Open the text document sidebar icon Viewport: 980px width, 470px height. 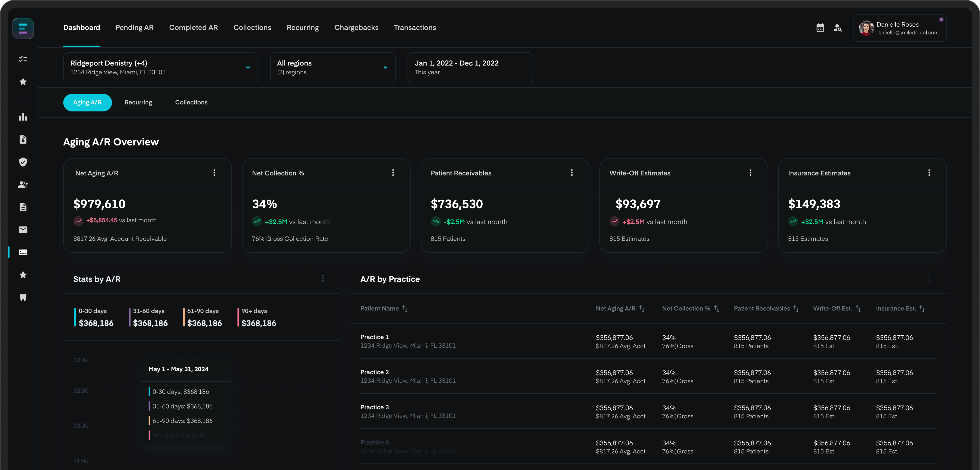23,207
